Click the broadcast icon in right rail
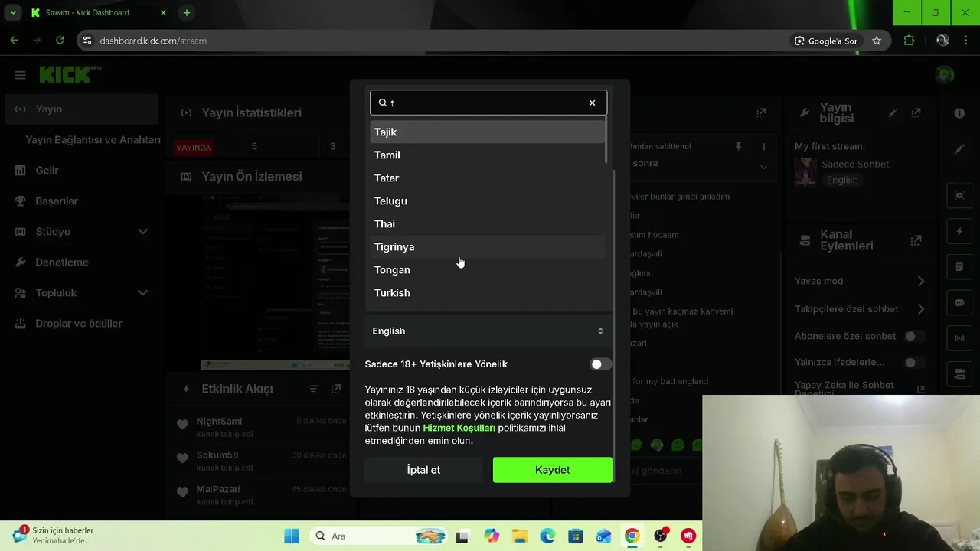 point(959,338)
